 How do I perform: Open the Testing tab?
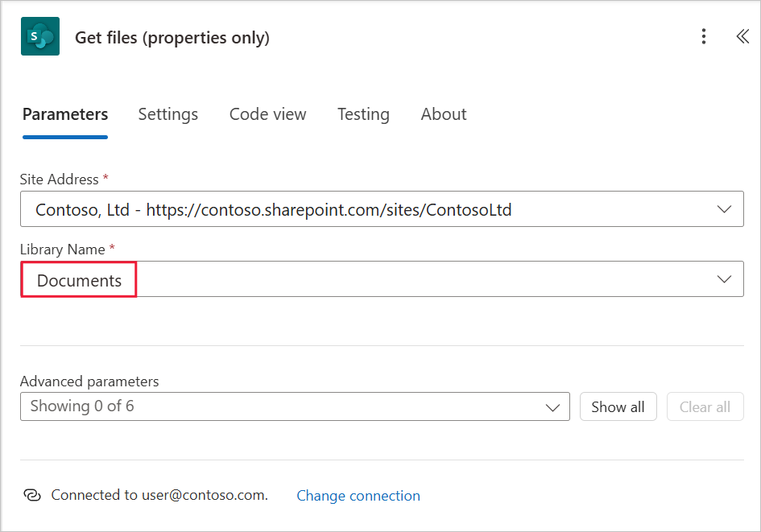click(x=363, y=114)
